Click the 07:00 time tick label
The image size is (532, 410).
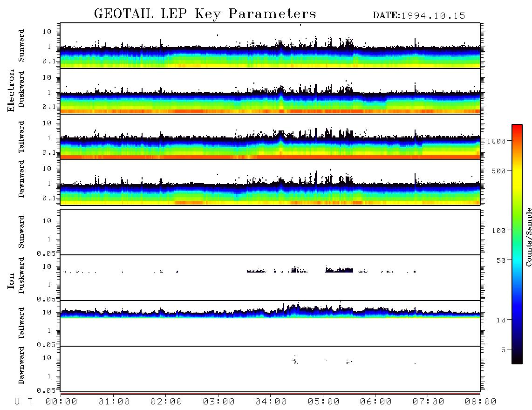click(x=429, y=402)
